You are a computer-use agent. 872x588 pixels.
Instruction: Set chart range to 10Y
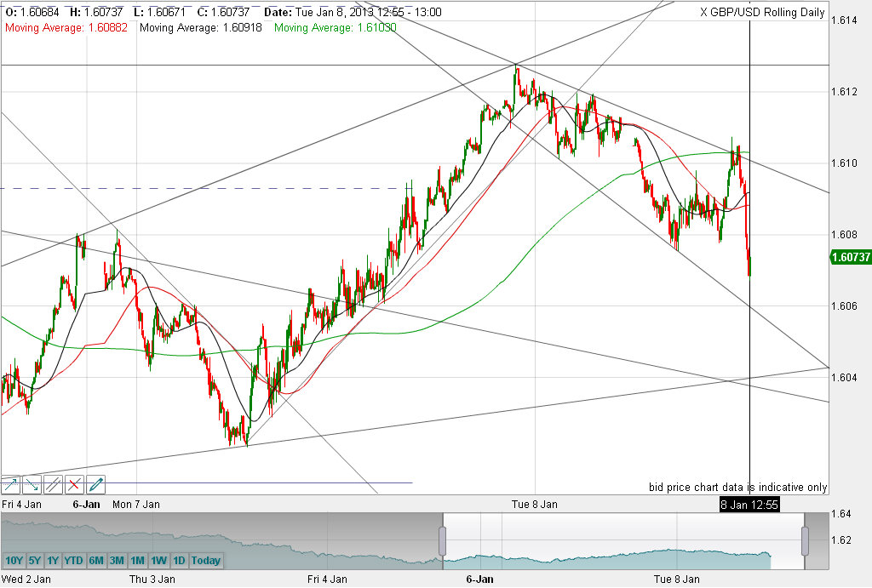tap(14, 560)
